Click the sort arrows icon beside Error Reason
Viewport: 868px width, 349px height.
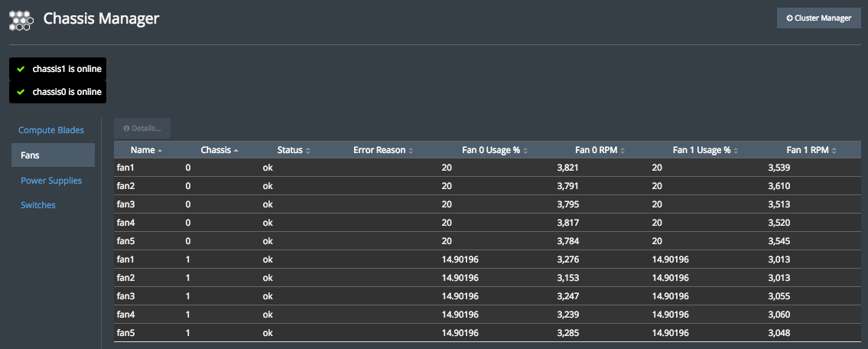point(411,151)
